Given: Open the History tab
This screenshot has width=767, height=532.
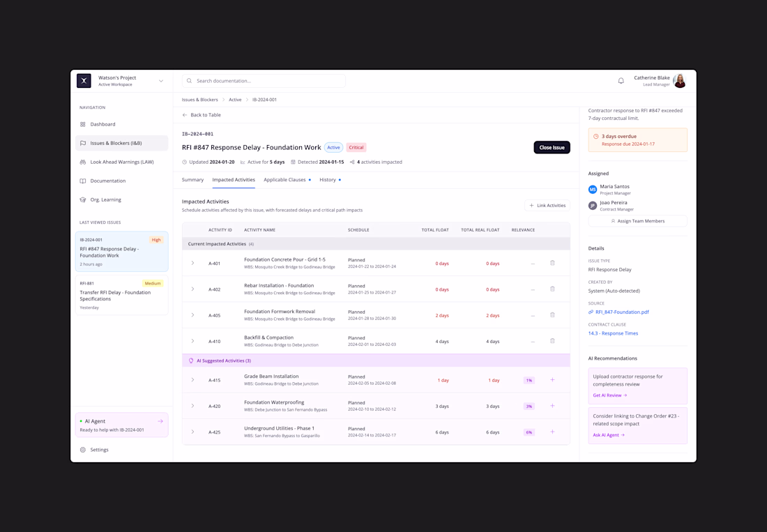Looking at the screenshot, I should pyautogui.click(x=328, y=180).
